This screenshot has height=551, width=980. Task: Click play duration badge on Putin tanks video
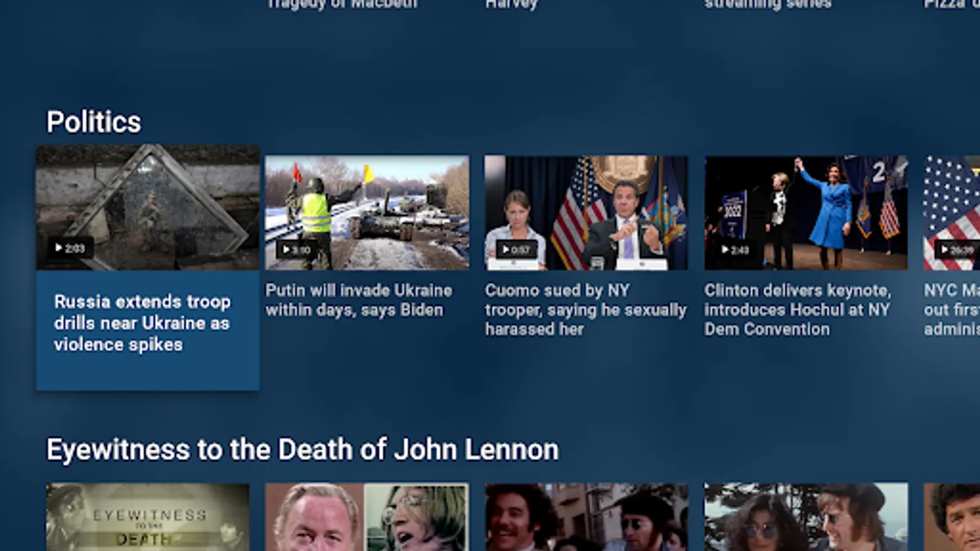point(296,249)
